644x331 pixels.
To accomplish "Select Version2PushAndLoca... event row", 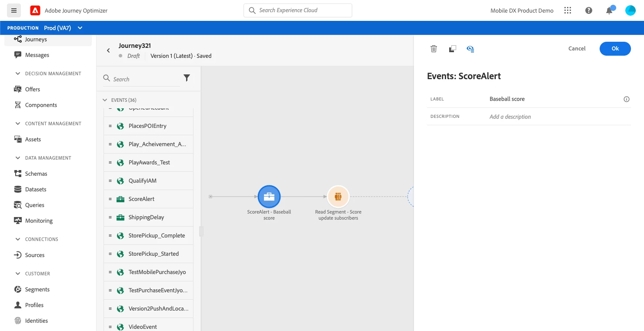I will coord(148,309).
